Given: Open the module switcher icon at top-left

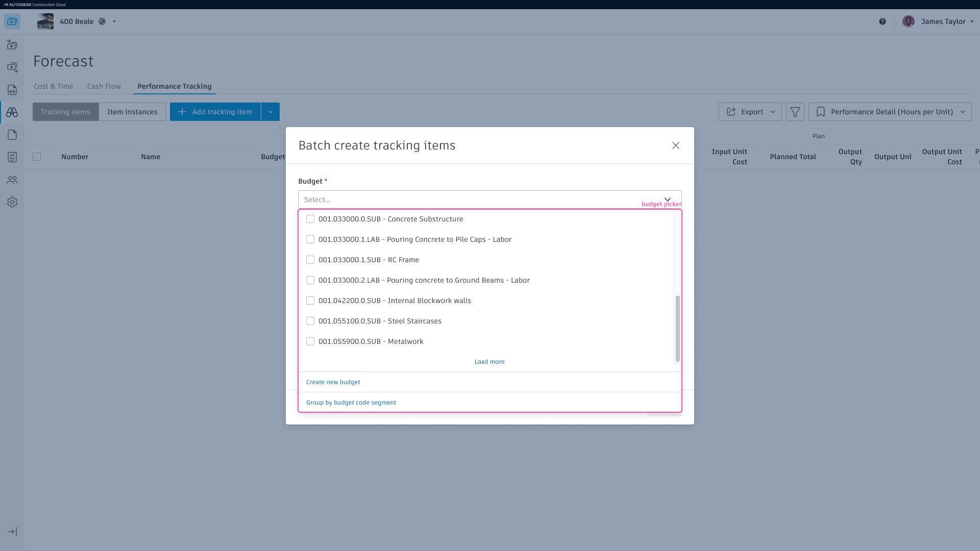Looking at the screenshot, I should (x=12, y=21).
